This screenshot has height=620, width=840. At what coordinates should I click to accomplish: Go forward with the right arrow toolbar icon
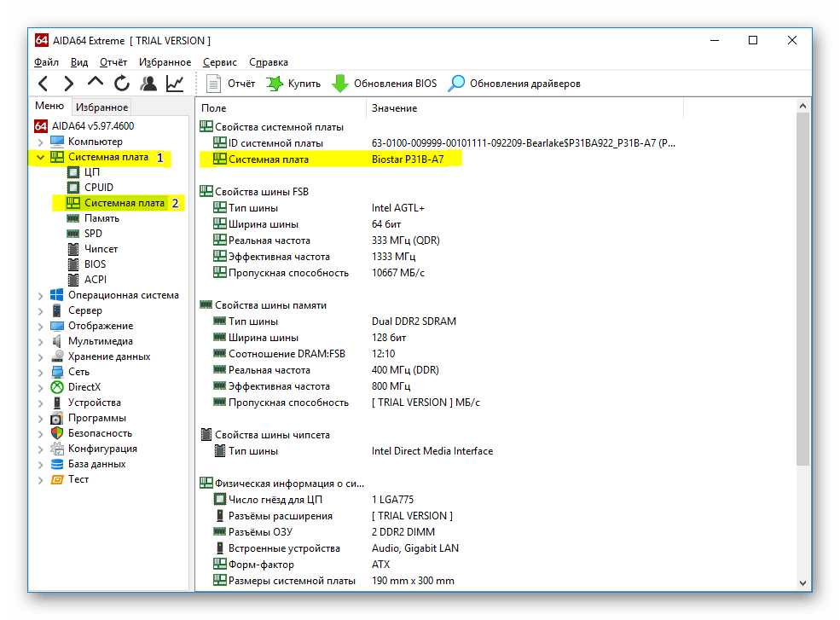[x=68, y=84]
